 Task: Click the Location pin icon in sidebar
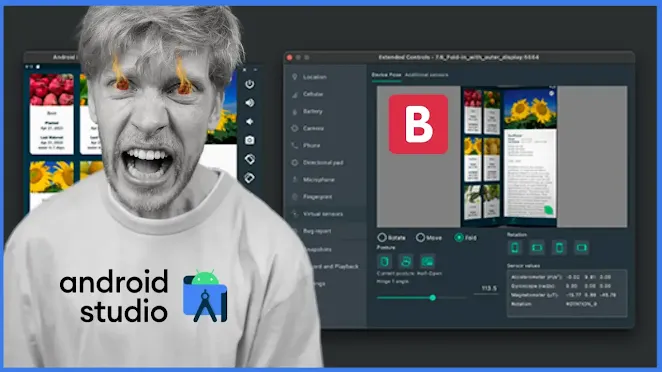[x=295, y=77]
